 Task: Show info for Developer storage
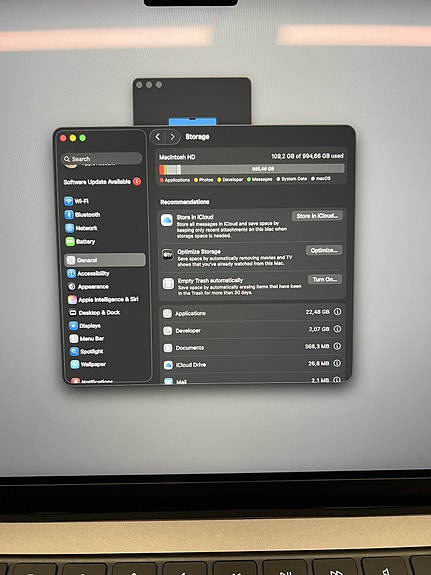[x=337, y=329]
